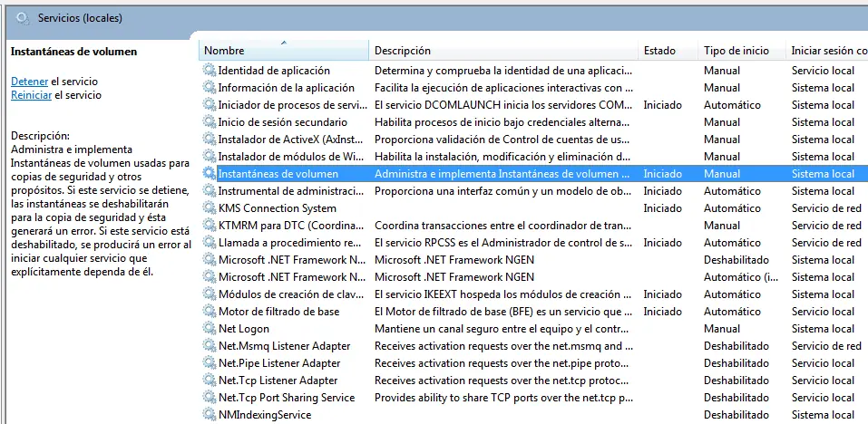The width and height of the screenshot is (868, 424).
Task: Click gear icon of Net.Msmq Listener Adapter
Action: tap(210, 345)
